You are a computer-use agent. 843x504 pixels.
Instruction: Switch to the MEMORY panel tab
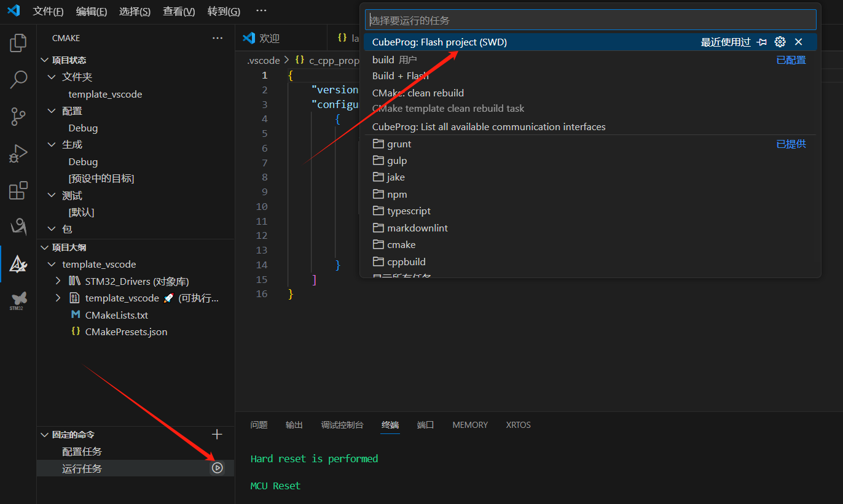pos(470,425)
